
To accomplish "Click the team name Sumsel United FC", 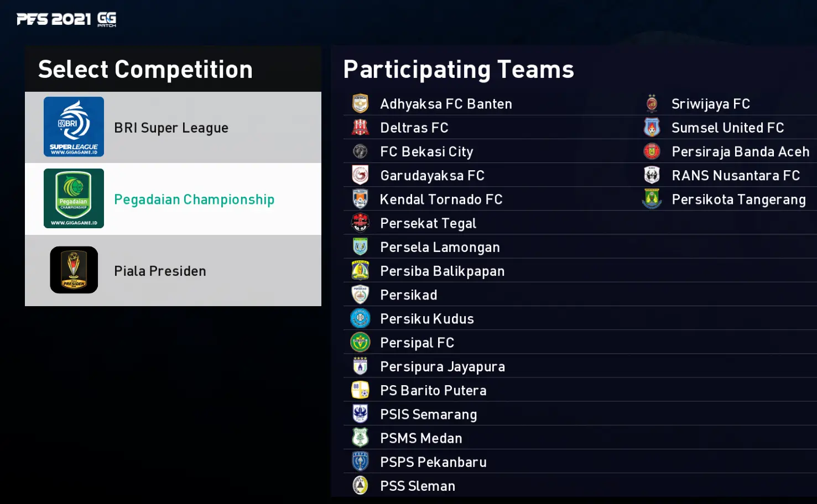I will pyautogui.click(x=728, y=127).
